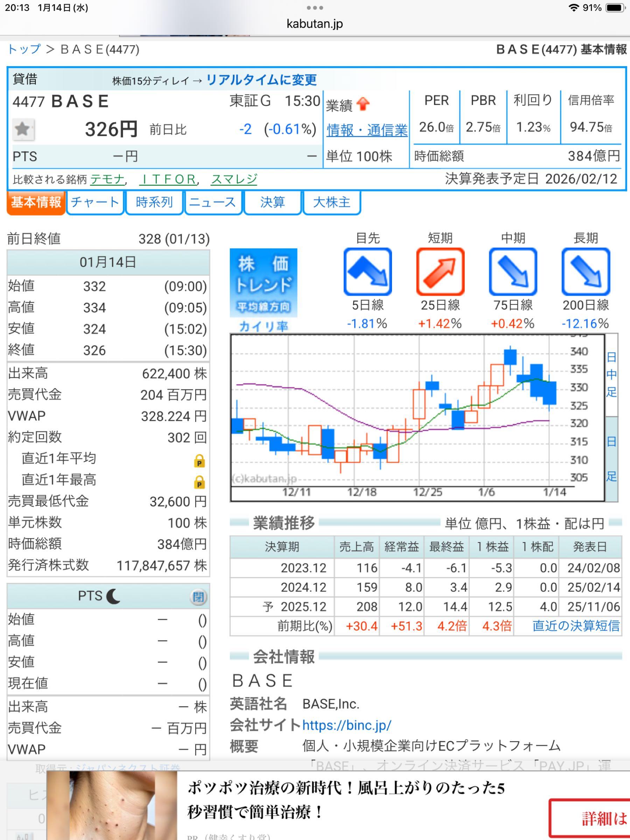Switch the chart to 日足 view
Screen dimensions: 630x840
(612, 452)
